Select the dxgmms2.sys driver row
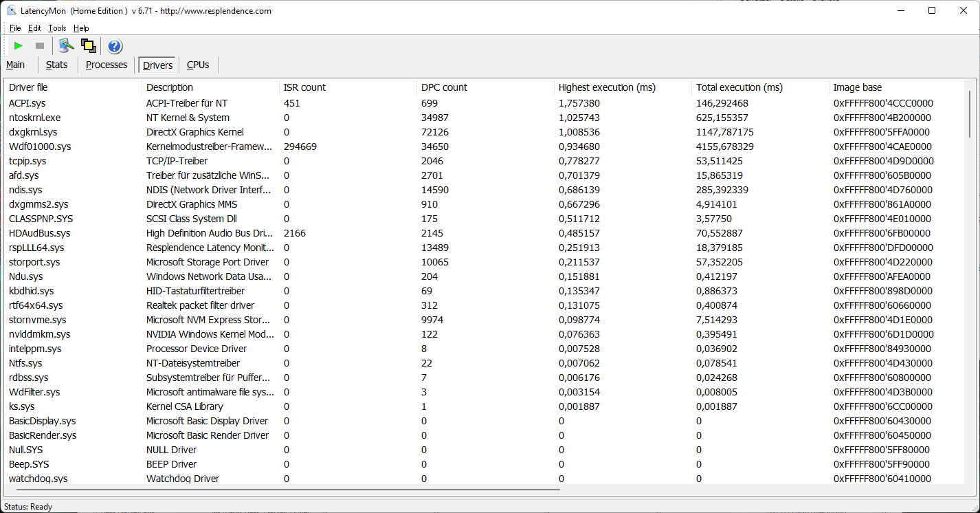The image size is (980, 513). [x=485, y=204]
